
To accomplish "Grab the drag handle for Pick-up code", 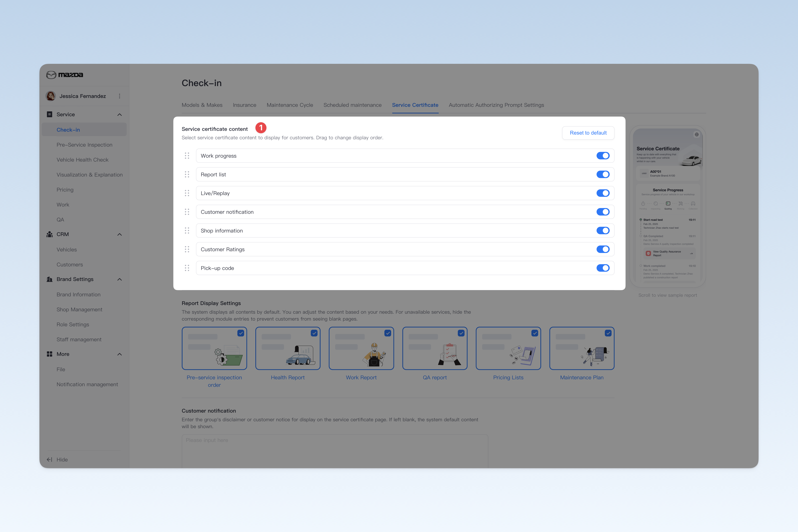I will [187, 268].
